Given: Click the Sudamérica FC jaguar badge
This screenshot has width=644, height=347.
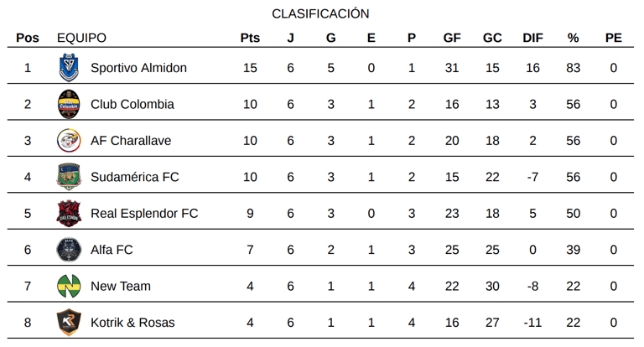Looking at the screenshot, I should click(69, 177).
